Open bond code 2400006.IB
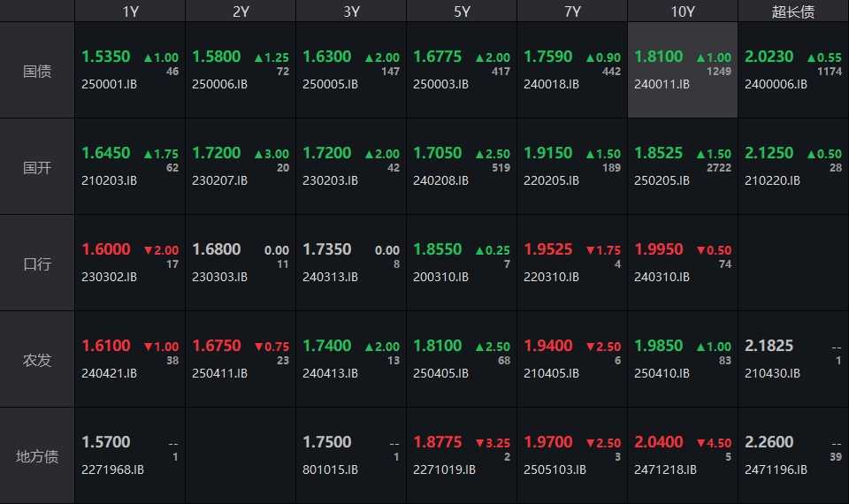 point(776,84)
